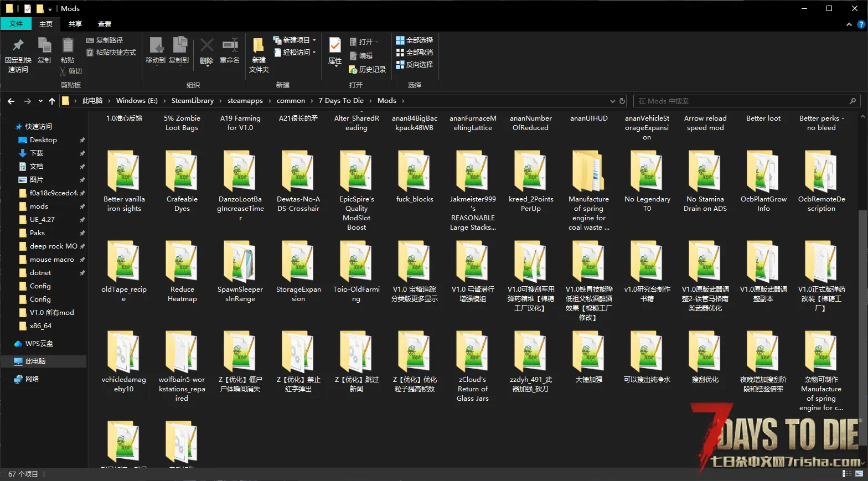Open the Properties (属性) checkmark icon
Image resolution: width=868 pixels, height=481 pixels.
pyautogui.click(x=335, y=45)
